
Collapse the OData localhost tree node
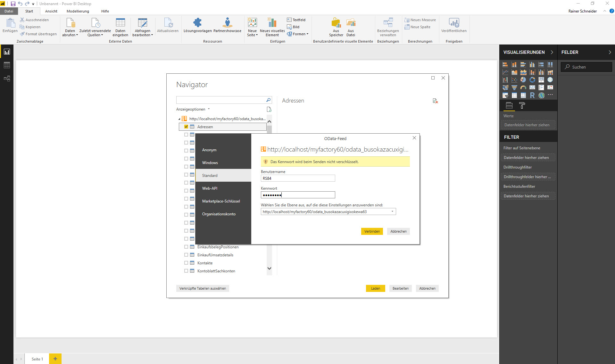(x=179, y=119)
